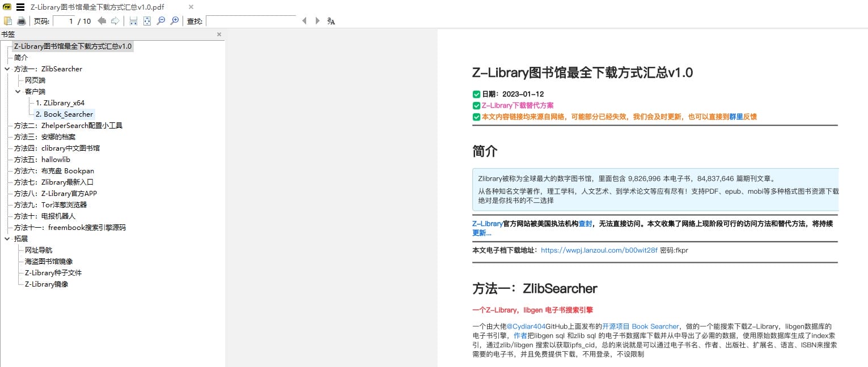
Task: Open bookmark 方法五：hallowlib
Action: 42,160
